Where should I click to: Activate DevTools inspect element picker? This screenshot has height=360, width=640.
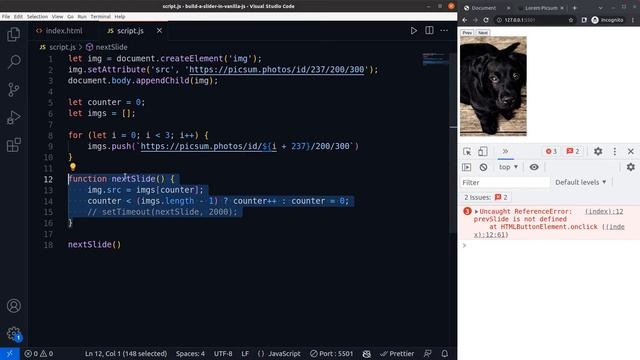pos(467,151)
